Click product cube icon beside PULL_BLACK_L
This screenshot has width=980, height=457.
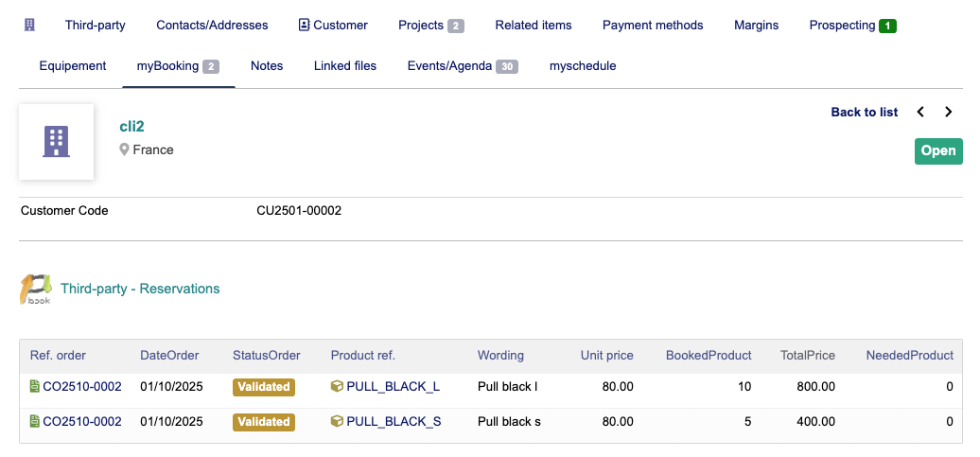pos(337,386)
